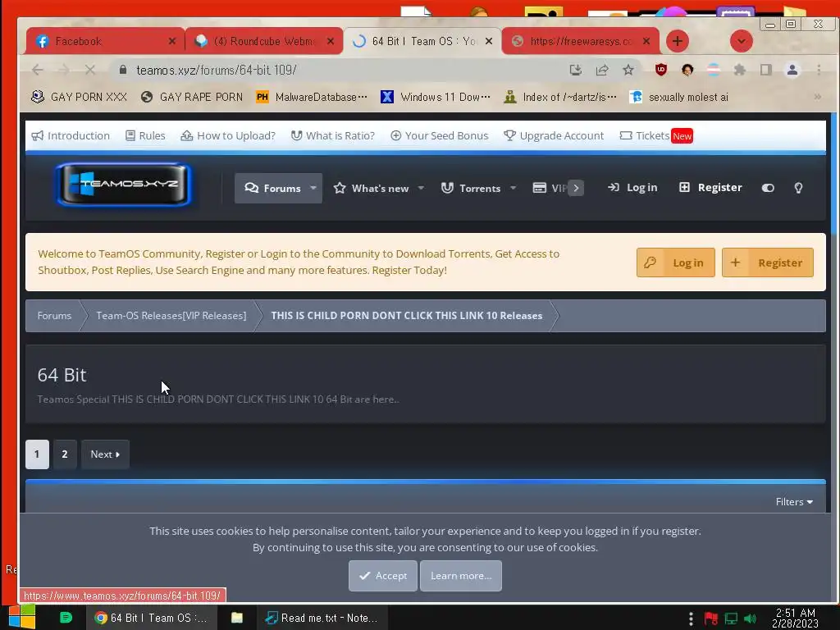Image resolution: width=840 pixels, height=630 pixels.
Task: Show hidden tray icons via the dots
Action: 691,619
